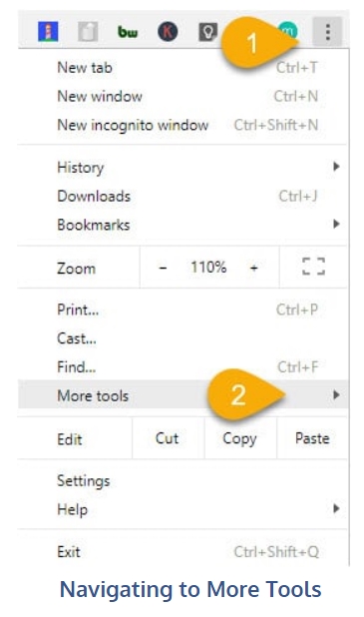Expand the Bookmarks submenu

click(x=182, y=225)
